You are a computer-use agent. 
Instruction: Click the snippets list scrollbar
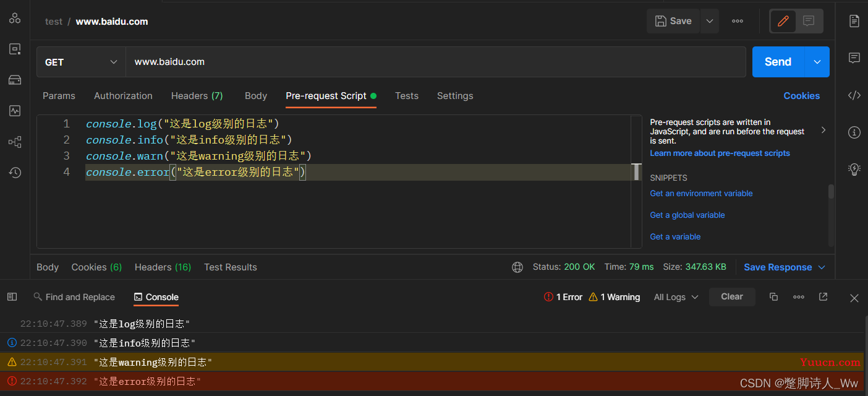click(x=831, y=192)
